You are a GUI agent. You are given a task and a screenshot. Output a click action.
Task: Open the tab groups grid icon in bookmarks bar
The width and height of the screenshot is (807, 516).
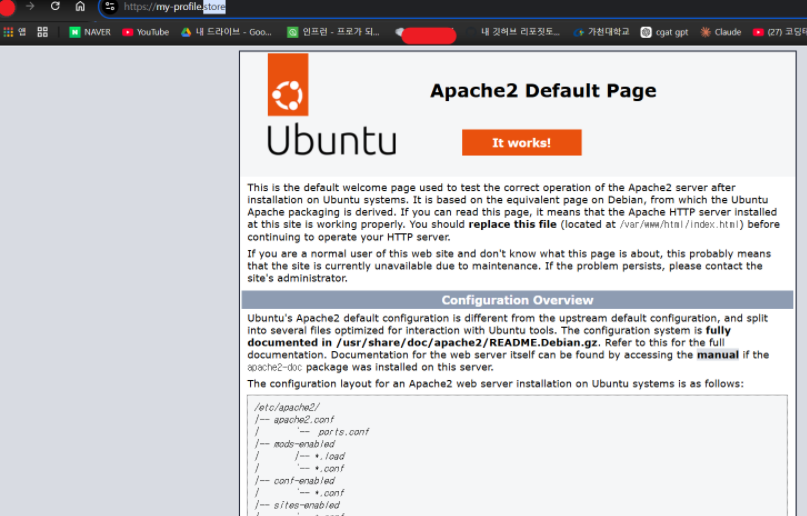click(43, 32)
